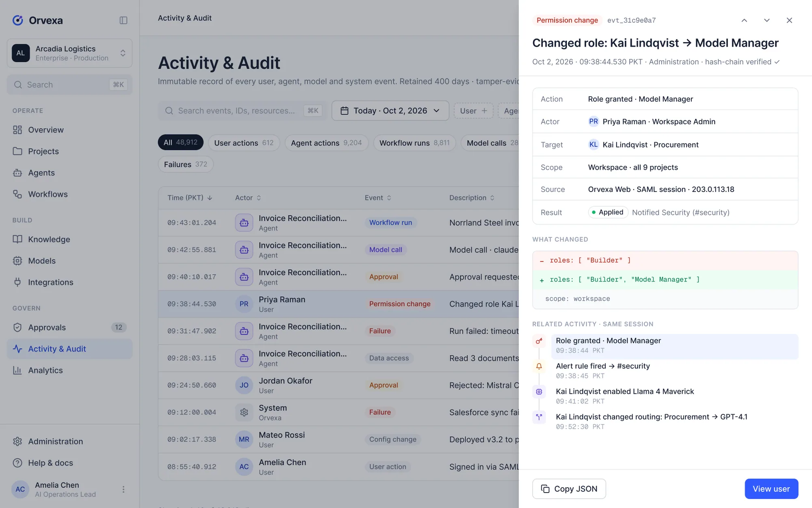Screen dimensions: 812x508
Task: Switch to the Agent actions tab
Action: coord(326,143)
